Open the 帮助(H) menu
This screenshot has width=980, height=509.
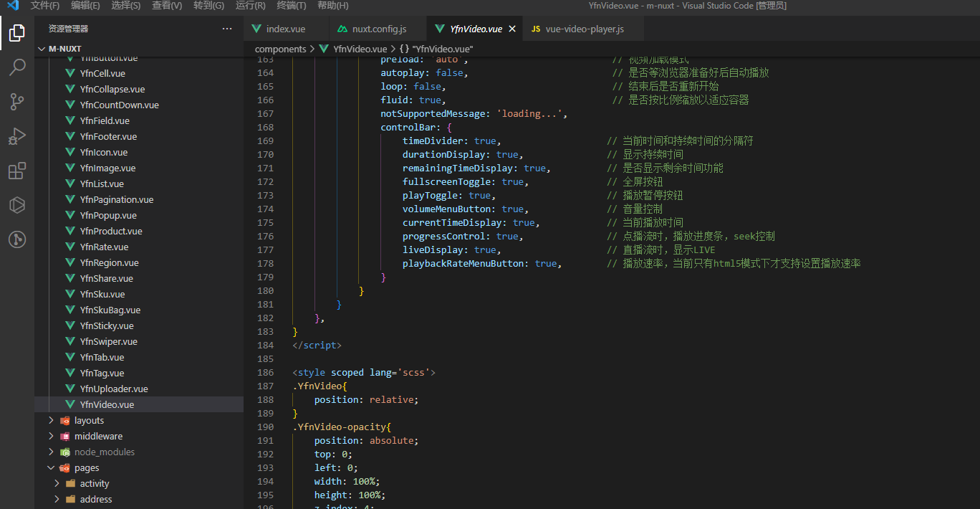(x=332, y=6)
